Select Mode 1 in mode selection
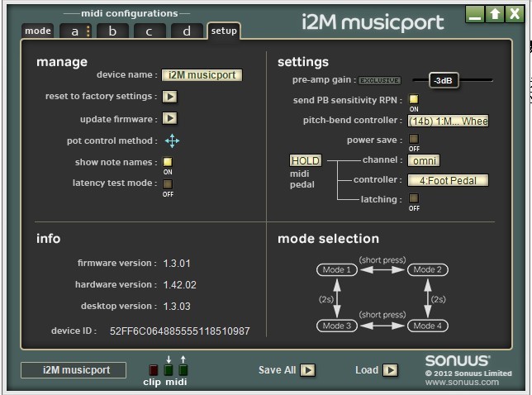 tap(337, 269)
